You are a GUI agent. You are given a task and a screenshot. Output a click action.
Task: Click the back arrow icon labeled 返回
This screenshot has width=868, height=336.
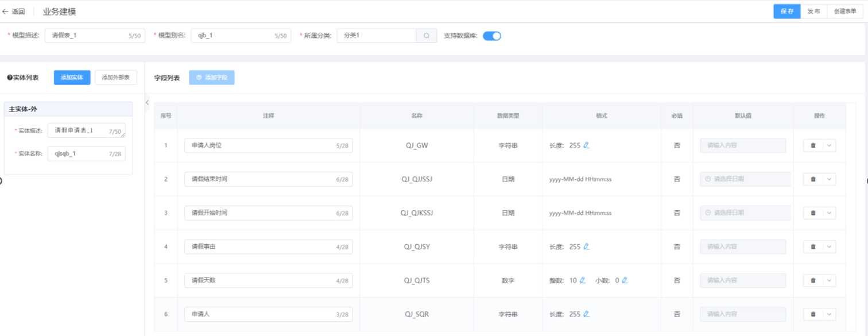coord(6,11)
